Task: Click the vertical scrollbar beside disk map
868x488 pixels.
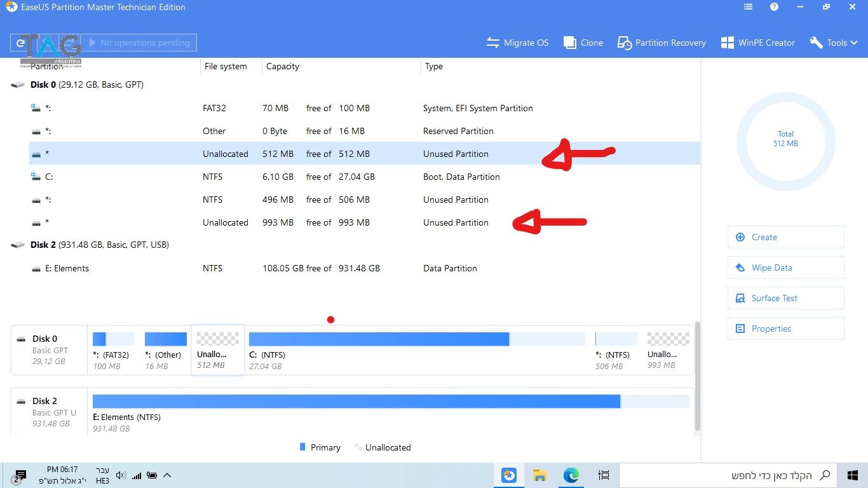Action: pos(698,376)
